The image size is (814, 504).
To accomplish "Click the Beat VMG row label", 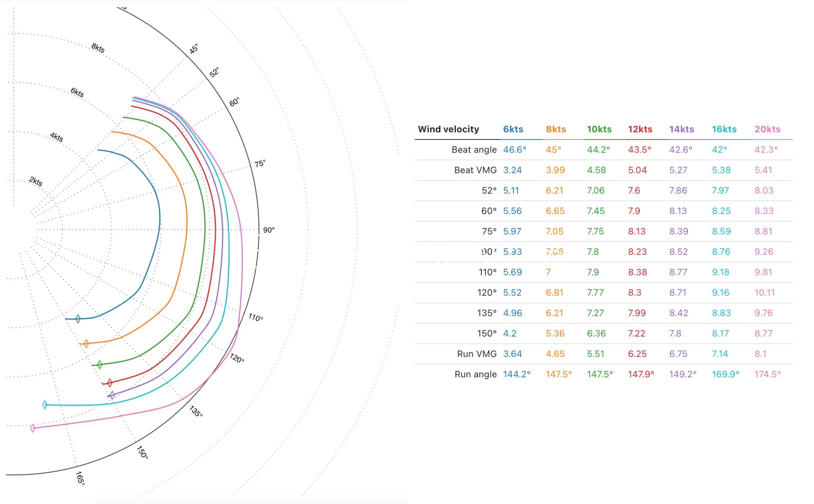I will click(475, 170).
